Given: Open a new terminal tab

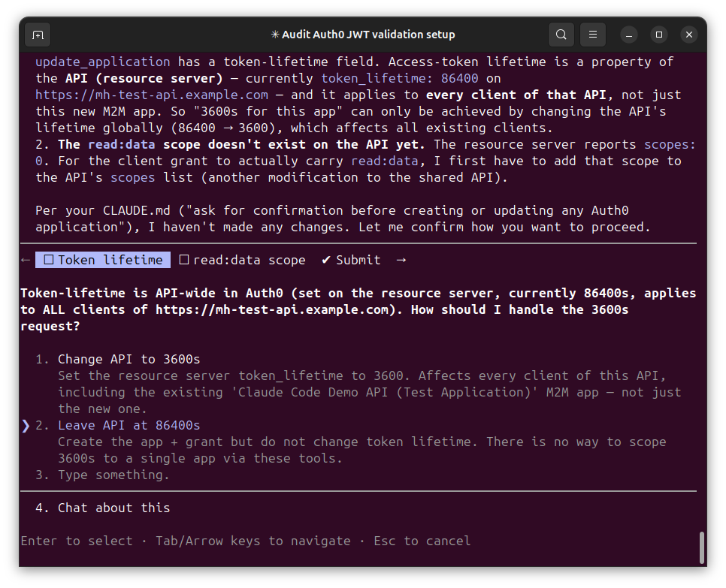Looking at the screenshot, I should click(x=38, y=35).
